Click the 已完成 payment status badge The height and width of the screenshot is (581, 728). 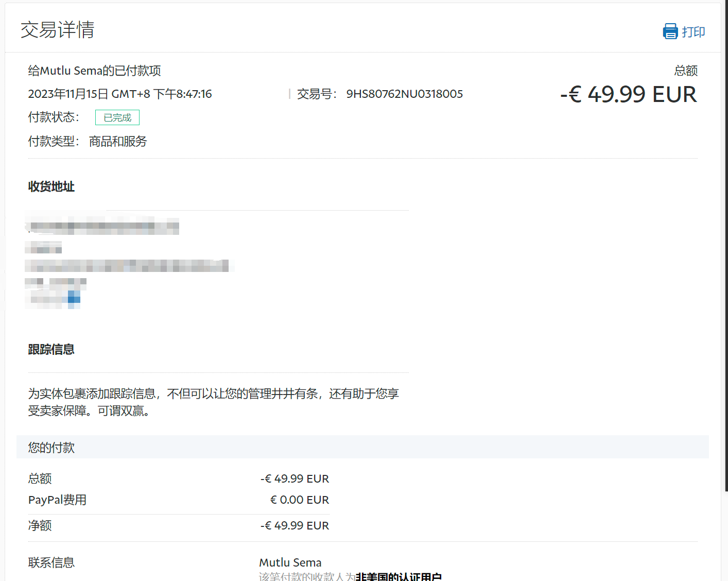click(x=117, y=117)
